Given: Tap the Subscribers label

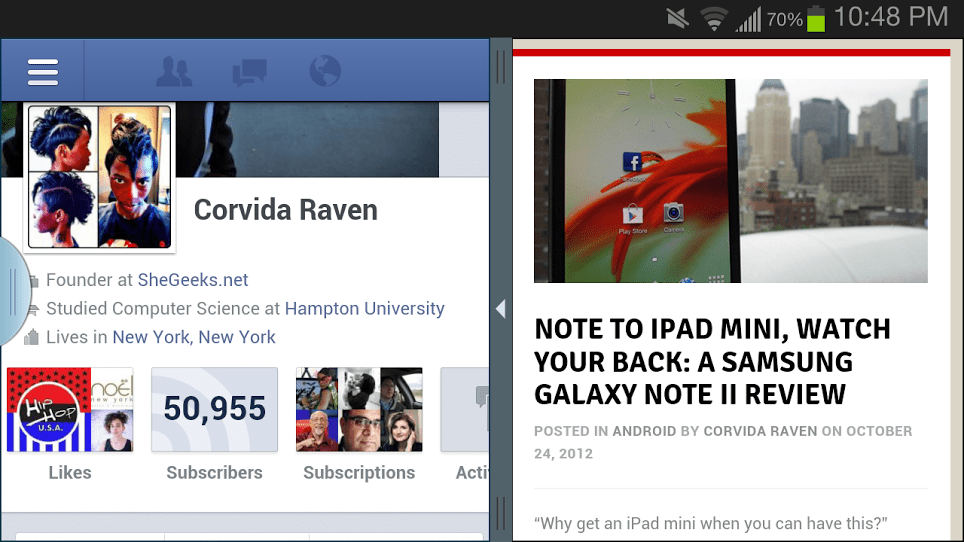Looking at the screenshot, I should [215, 473].
